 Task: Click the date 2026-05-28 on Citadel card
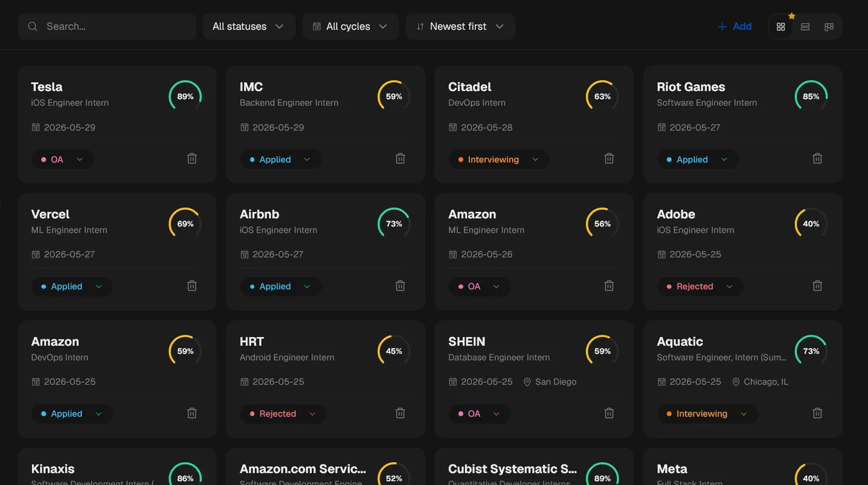480,128
